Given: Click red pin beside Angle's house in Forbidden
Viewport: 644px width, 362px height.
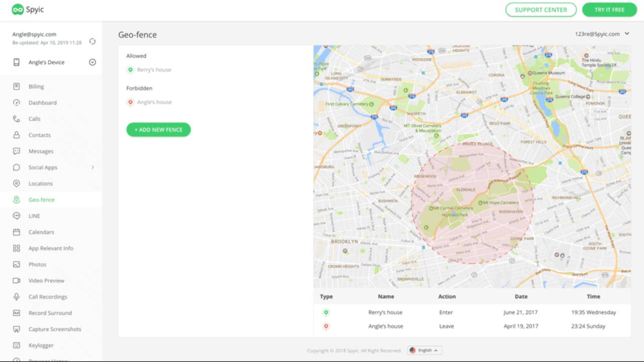Looking at the screenshot, I should pos(130,102).
